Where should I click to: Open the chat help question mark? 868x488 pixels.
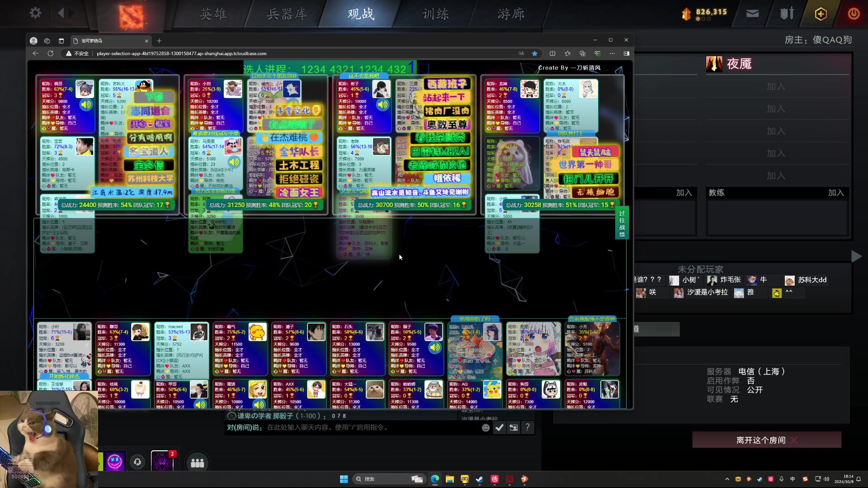[x=527, y=427]
